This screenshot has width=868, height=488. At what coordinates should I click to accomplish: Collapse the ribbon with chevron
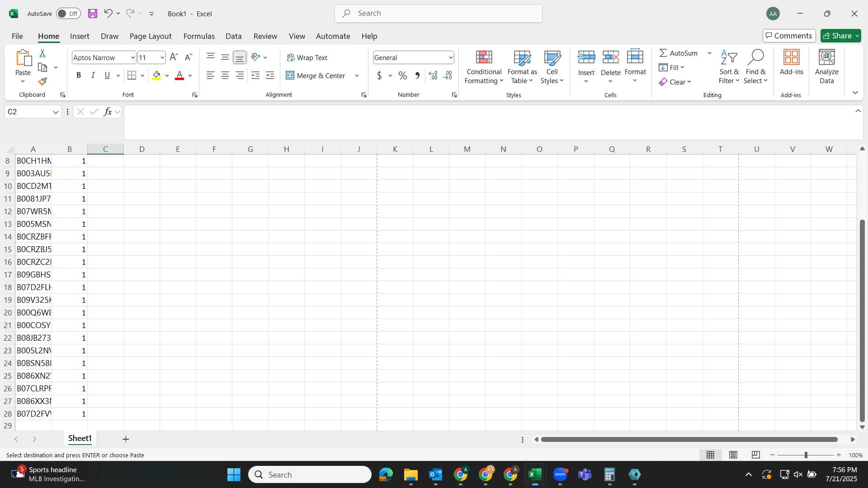coord(855,93)
